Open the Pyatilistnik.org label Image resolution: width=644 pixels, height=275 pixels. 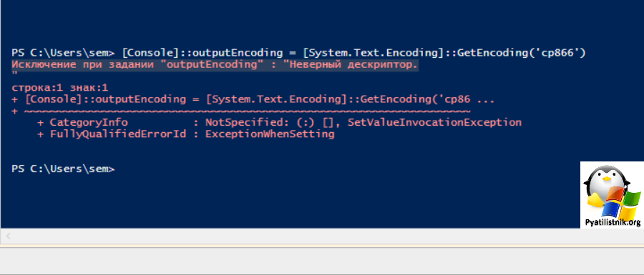tap(613, 223)
